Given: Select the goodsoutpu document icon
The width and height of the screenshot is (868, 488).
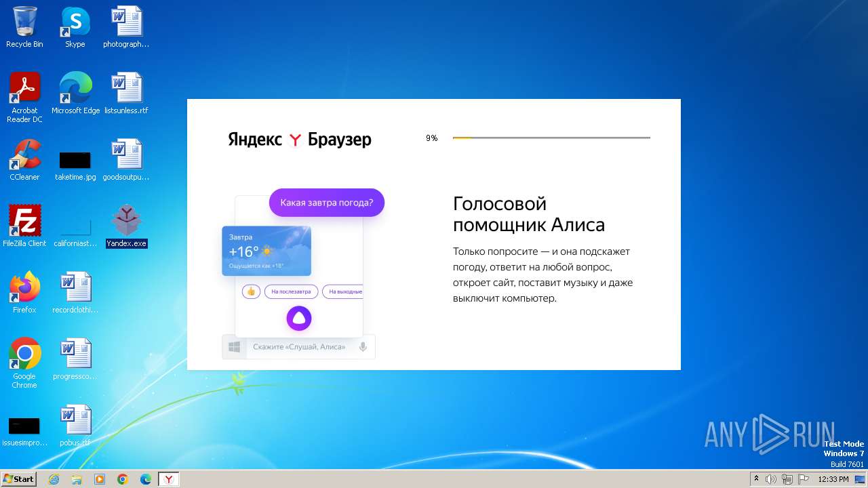Looking at the screenshot, I should pyautogui.click(x=126, y=160).
